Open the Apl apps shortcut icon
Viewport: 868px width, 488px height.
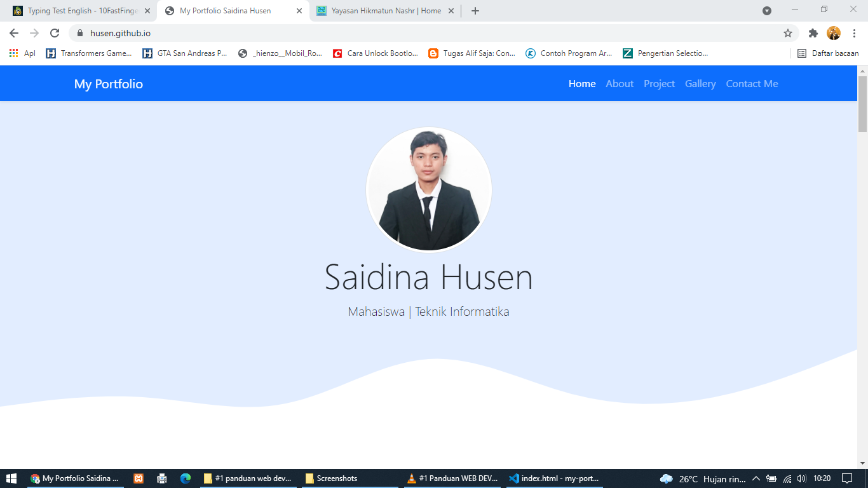pyautogui.click(x=14, y=53)
